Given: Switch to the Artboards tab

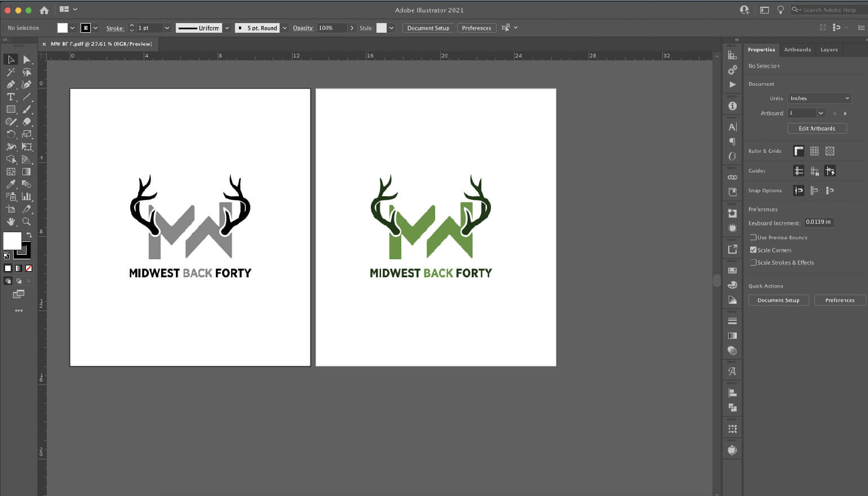Looking at the screenshot, I should (797, 50).
